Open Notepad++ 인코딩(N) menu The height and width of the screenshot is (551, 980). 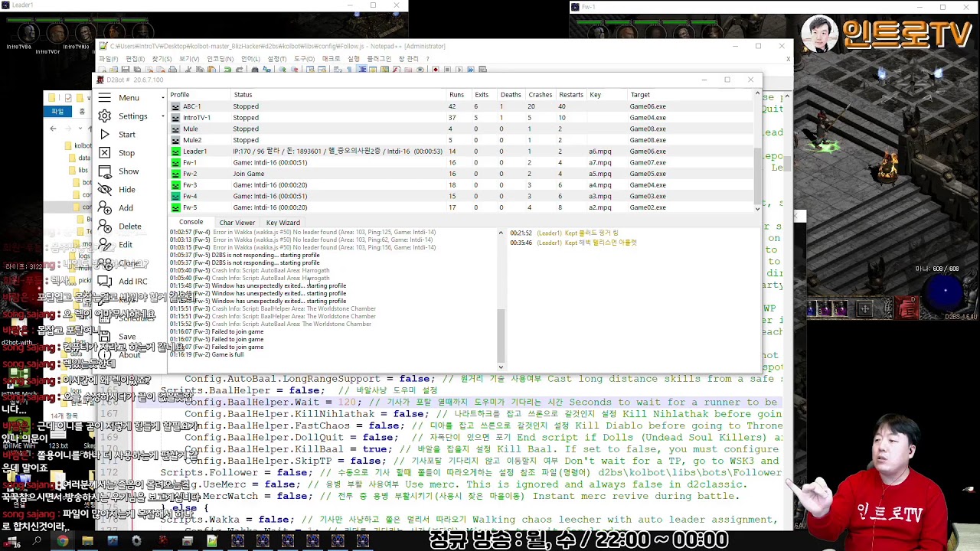[x=220, y=59]
